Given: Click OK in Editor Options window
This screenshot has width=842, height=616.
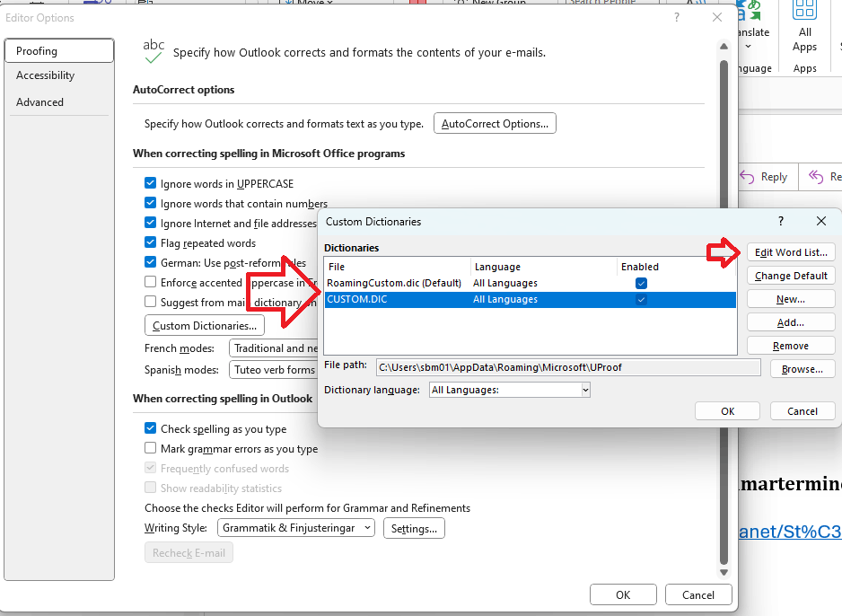Looking at the screenshot, I should click(x=623, y=594).
